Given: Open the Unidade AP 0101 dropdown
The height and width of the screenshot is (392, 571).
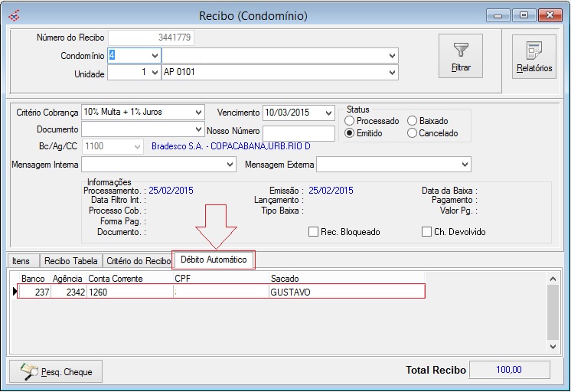Looking at the screenshot, I should coord(393,72).
